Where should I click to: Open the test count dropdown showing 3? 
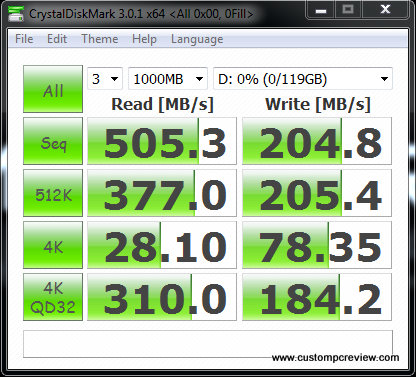tap(105, 79)
